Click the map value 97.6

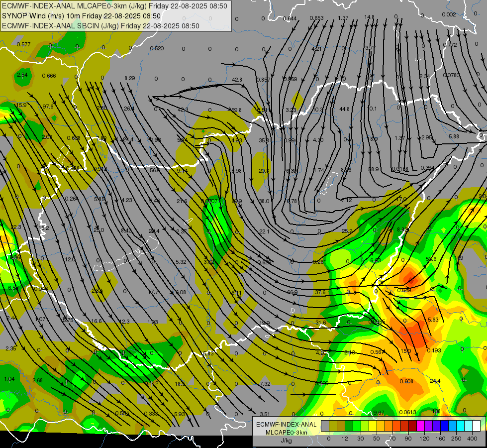[x=48, y=107]
